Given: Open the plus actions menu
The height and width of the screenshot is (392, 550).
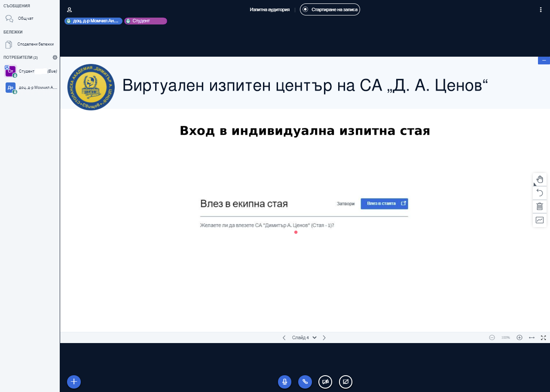Looking at the screenshot, I should coord(74,381).
